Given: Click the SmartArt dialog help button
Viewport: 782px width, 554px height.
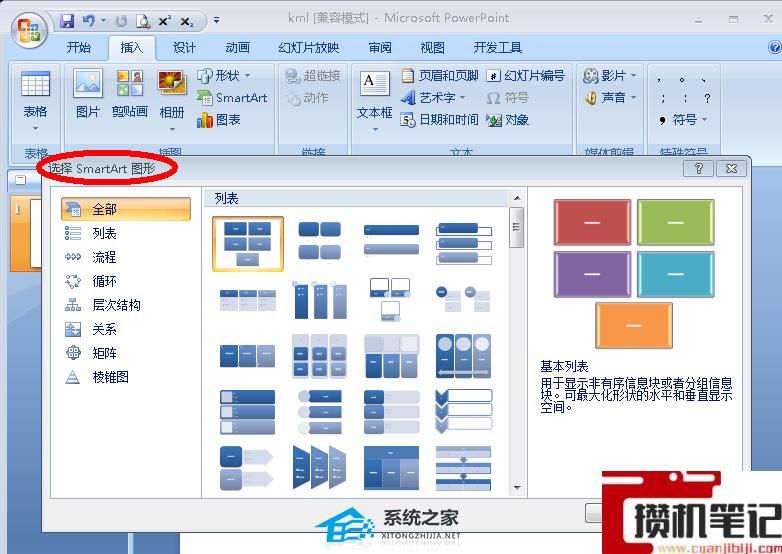Looking at the screenshot, I should tap(698, 169).
